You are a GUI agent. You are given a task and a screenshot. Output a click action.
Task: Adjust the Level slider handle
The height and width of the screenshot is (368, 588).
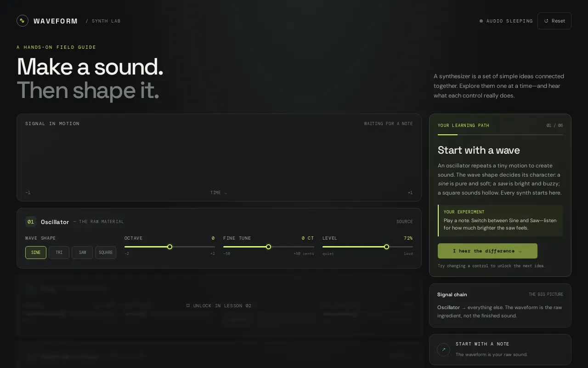(387, 247)
